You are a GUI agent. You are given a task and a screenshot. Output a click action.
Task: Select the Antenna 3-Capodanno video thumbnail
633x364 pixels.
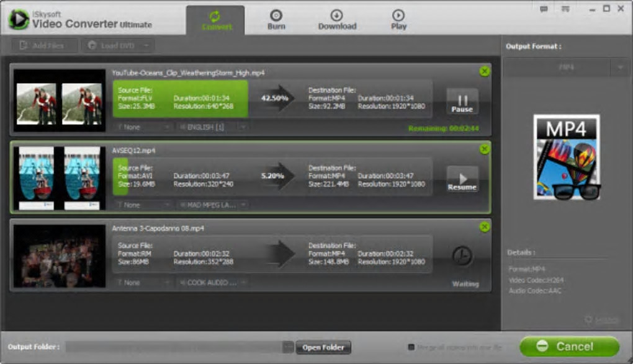click(x=60, y=256)
